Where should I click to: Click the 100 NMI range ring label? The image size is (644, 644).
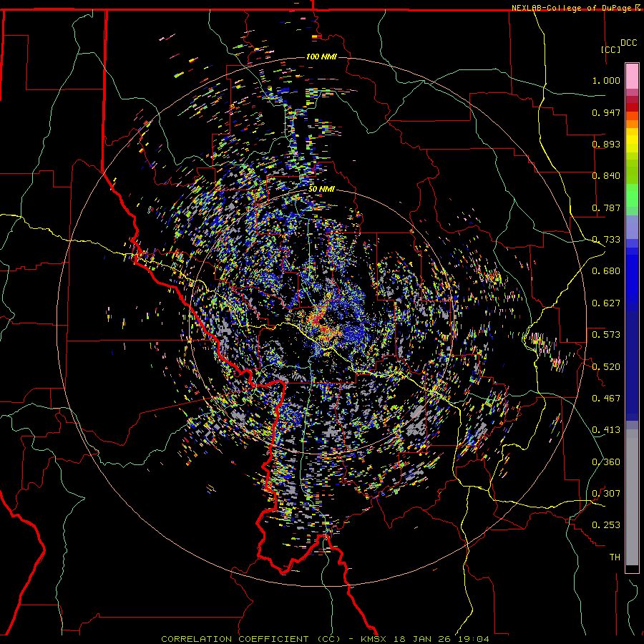click(x=321, y=57)
